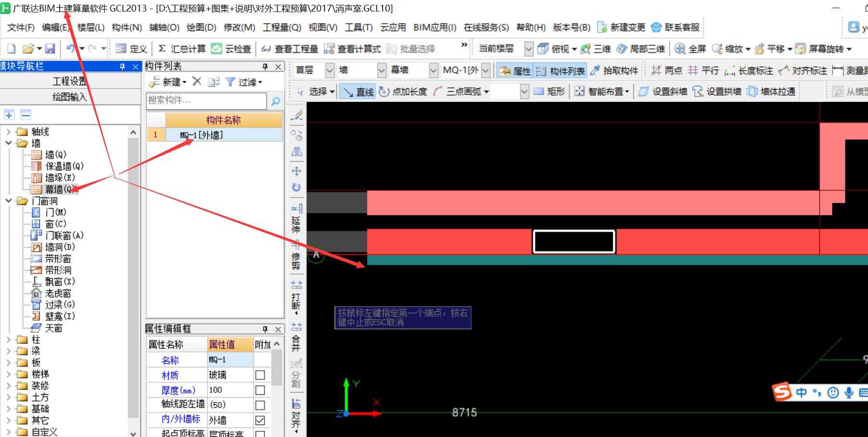Viewport: 868px width, 437px height.
Task: Check the 轴线距左墙 additional checkbox
Action: coord(260,405)
